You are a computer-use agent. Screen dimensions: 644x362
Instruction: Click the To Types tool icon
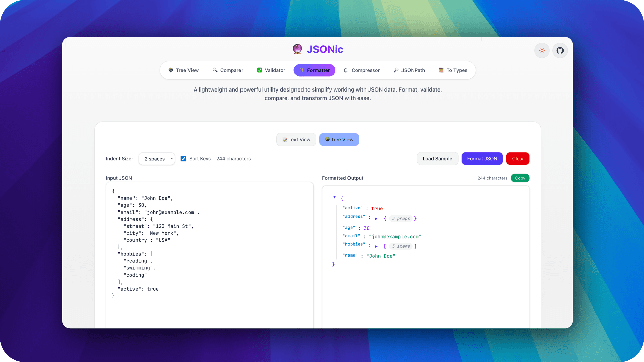click(x=441, y=70)
